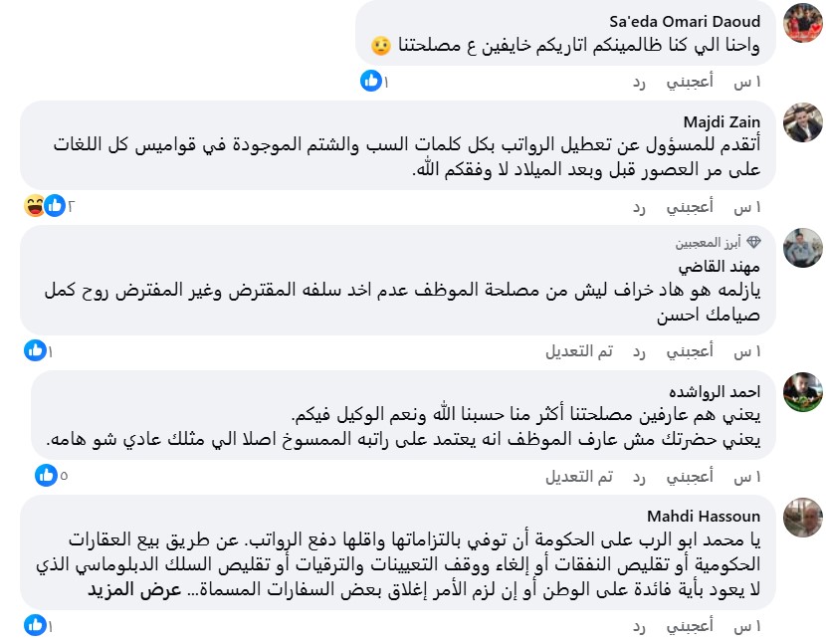Like Sa'eda Omari Daoud's comment with أعجبني
This screenshot has width=826, height=644.
[x=690, y=82]
